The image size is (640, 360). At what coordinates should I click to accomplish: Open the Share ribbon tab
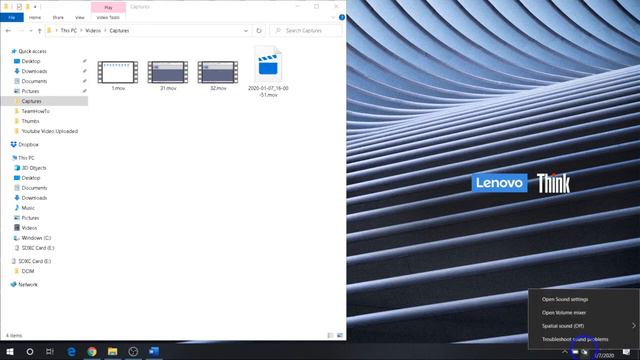click(x=58, y=18)
